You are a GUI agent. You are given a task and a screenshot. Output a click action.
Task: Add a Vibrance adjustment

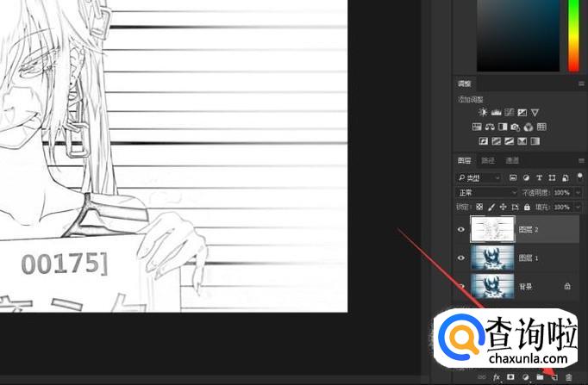click(535, 112)
